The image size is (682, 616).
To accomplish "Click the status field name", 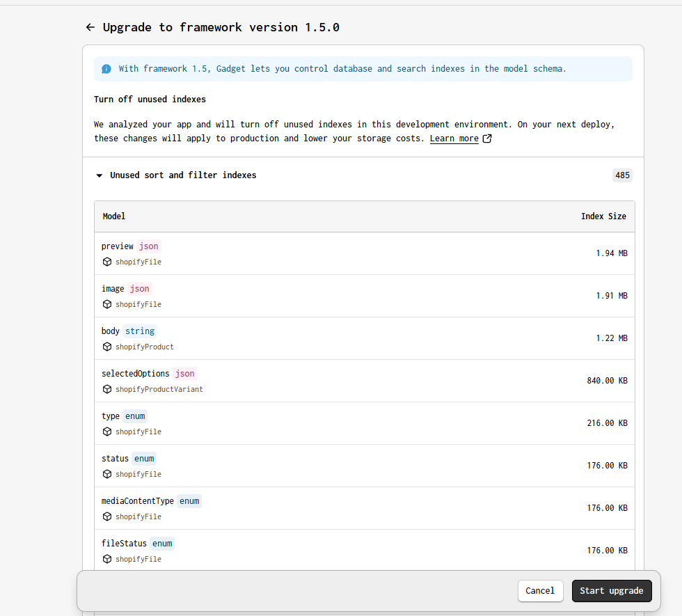I will tap(115, 459).
